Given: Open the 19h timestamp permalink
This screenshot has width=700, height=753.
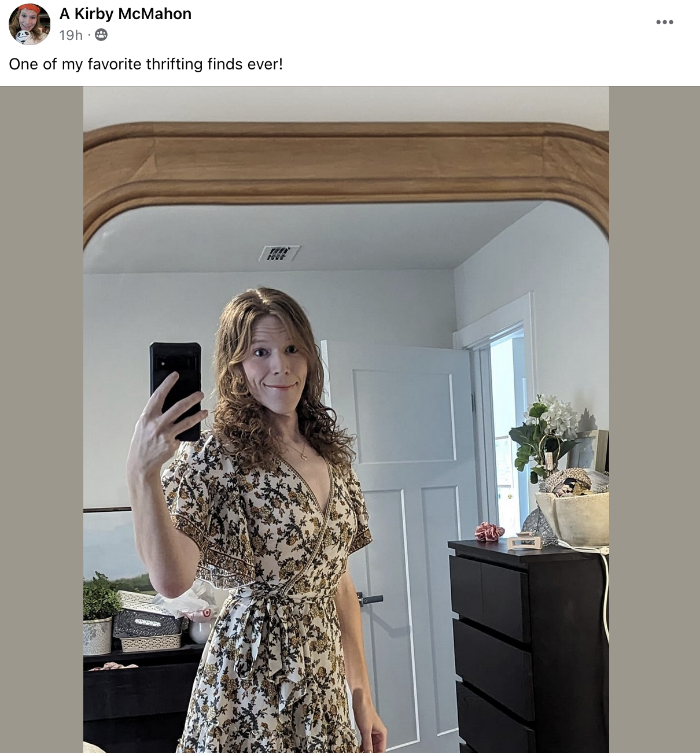Looking at the screenshot, I should coord(71,35).
